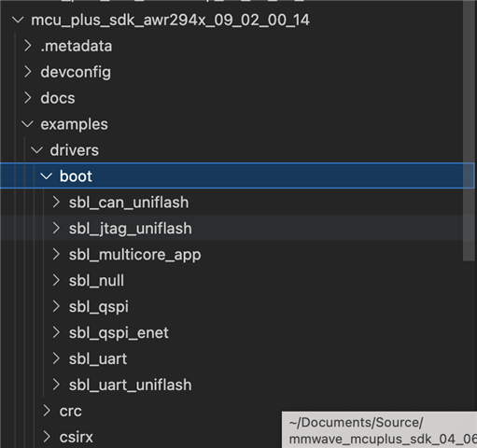Viewport: 477px width, 448px height.
Task: Select the csirx folder name
Action: 77,438
